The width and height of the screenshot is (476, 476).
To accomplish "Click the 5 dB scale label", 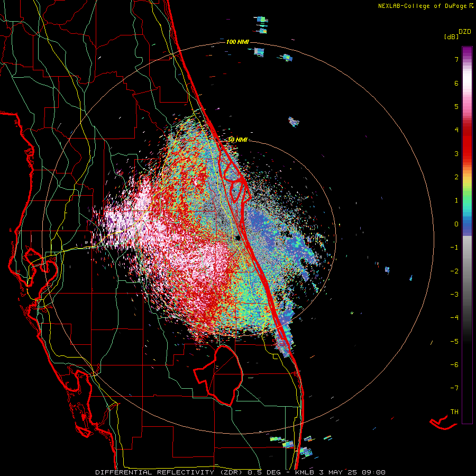I will coord(456,106).
